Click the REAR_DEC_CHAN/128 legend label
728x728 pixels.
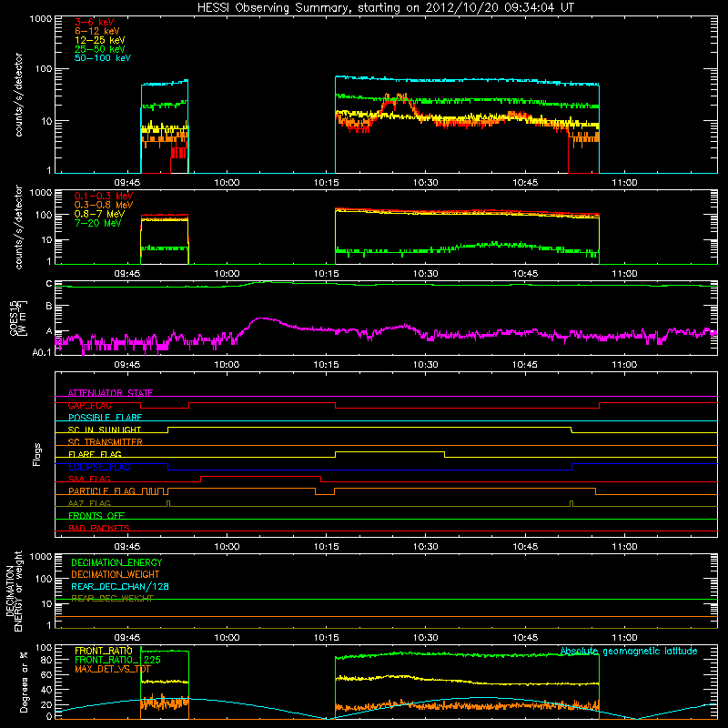coord(120,586)
